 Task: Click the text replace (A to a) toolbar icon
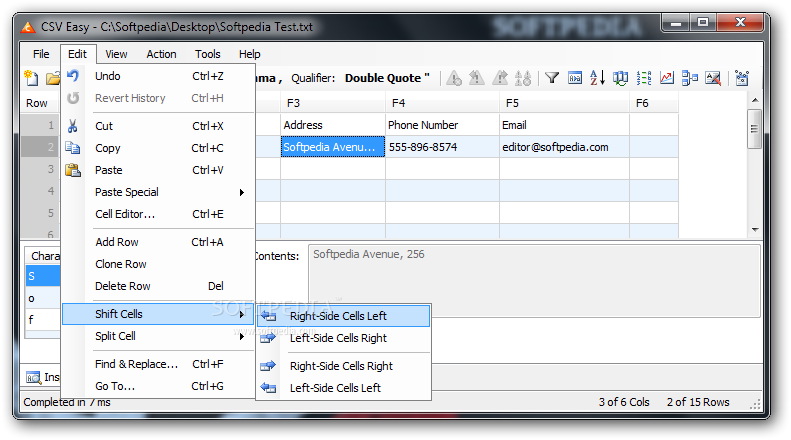click(575, 78)
